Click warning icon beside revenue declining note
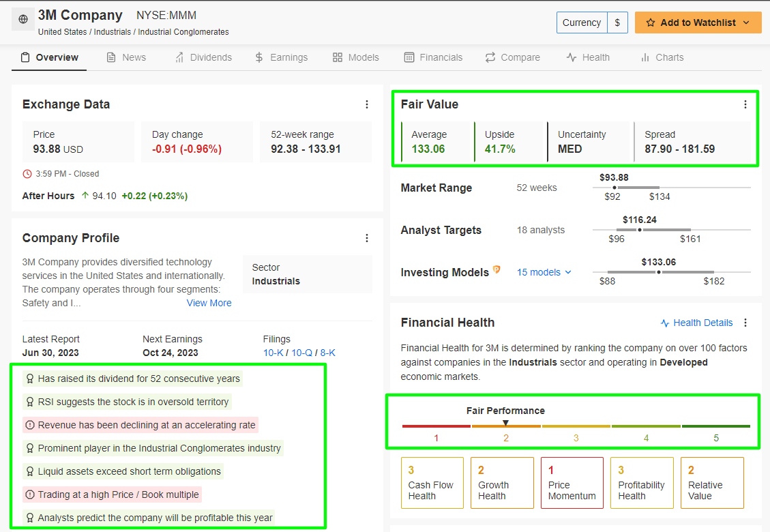This screenshot has width=770, height=532. (x=30, y=425)
